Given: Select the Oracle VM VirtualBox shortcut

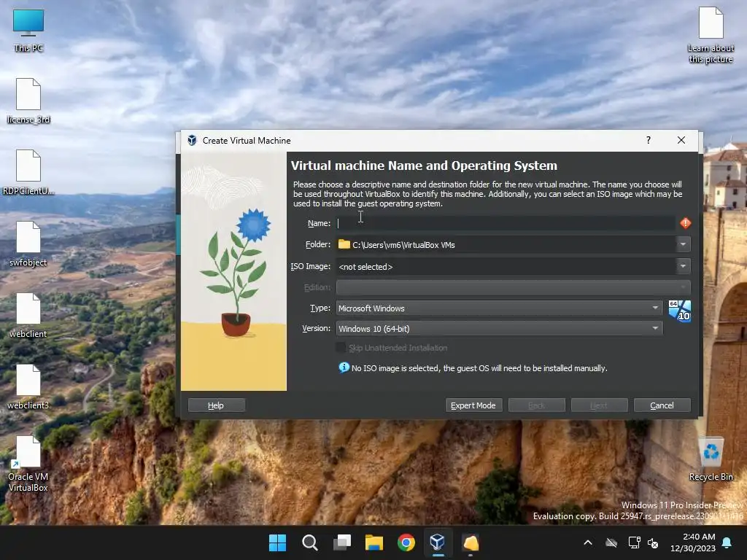Looking at the screenshot, I should coord(28,464).
